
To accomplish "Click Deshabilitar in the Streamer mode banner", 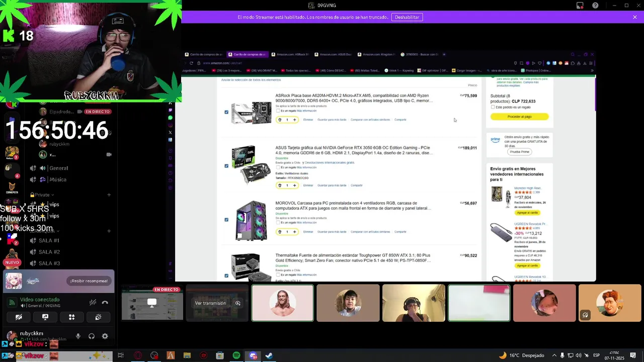I will tap(407, 17).
